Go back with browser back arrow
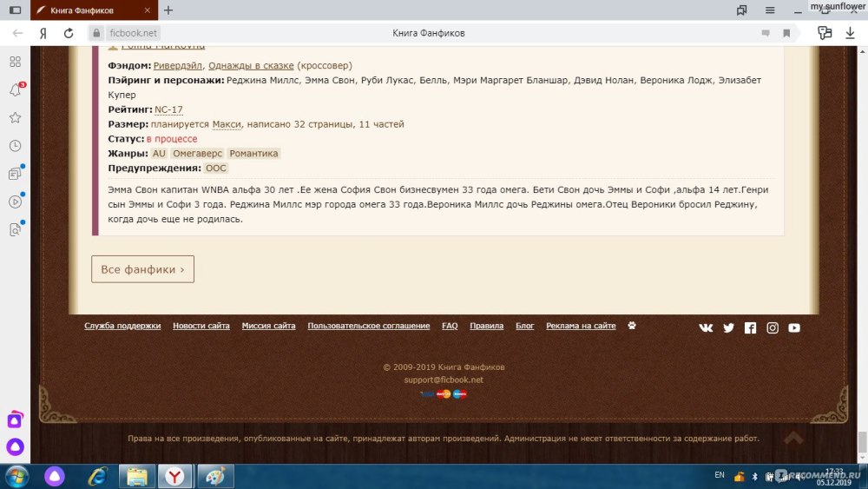The width and height of the screenshot is (868, 489). (17, 33)
